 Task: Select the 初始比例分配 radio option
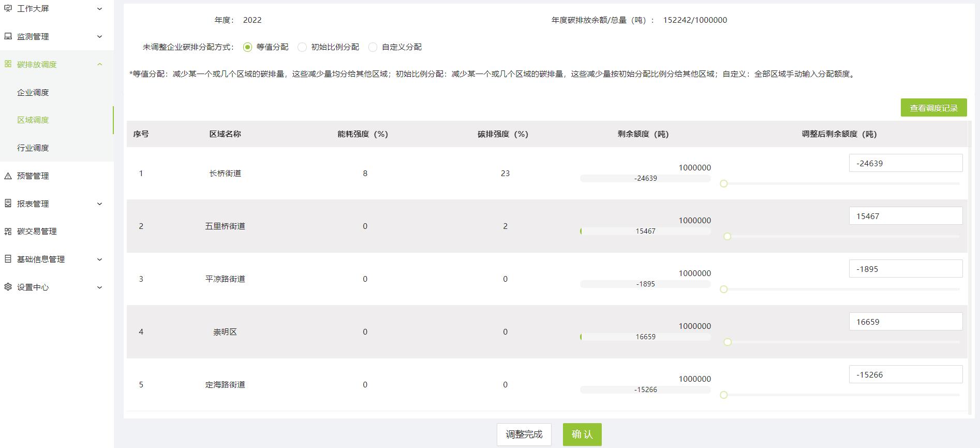(x=302, y=47)
